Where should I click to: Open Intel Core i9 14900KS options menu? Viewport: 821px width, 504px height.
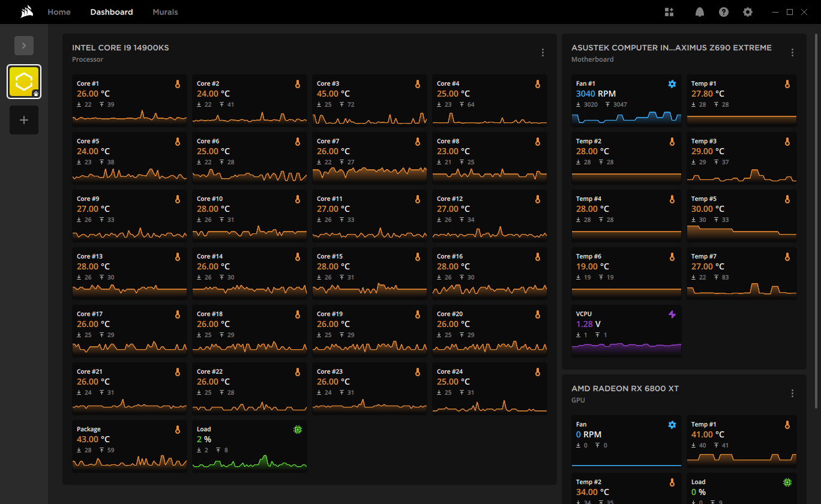543,53
